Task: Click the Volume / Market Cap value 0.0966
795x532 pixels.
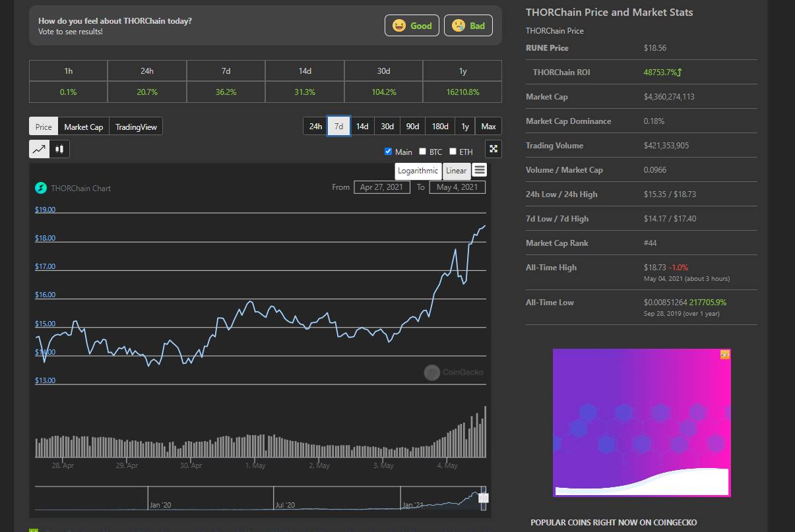Action: [x=655, y=170]
